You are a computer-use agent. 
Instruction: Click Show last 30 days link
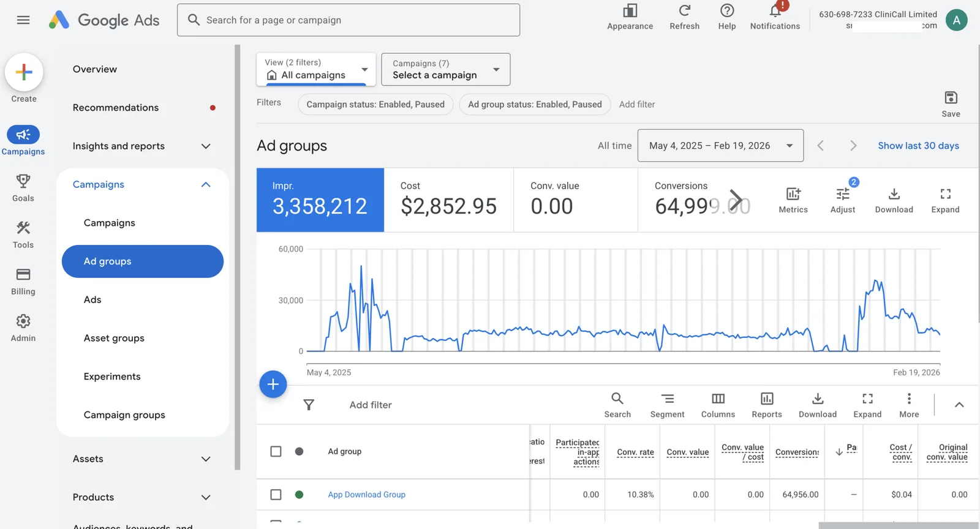coord(918,146)
